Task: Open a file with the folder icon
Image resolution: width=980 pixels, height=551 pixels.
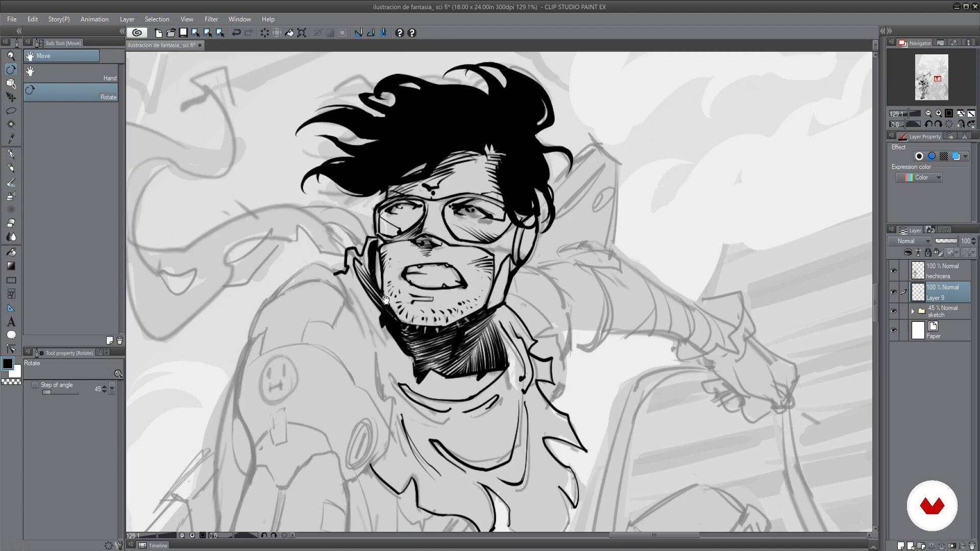Action: tap(171, 33)
